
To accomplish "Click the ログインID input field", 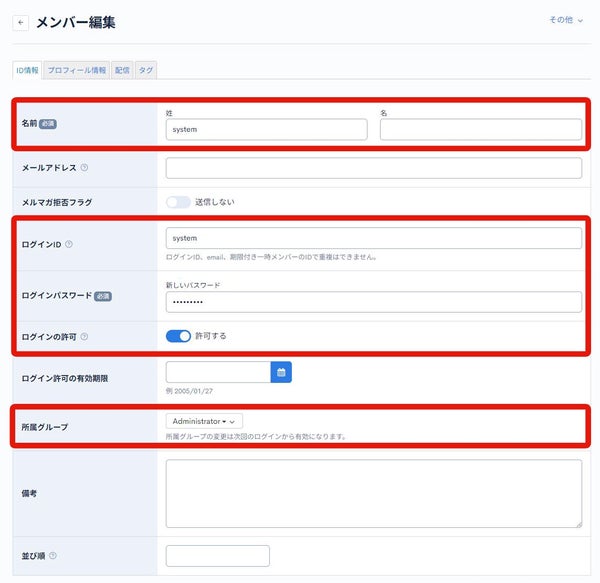I will click(374, 238).
